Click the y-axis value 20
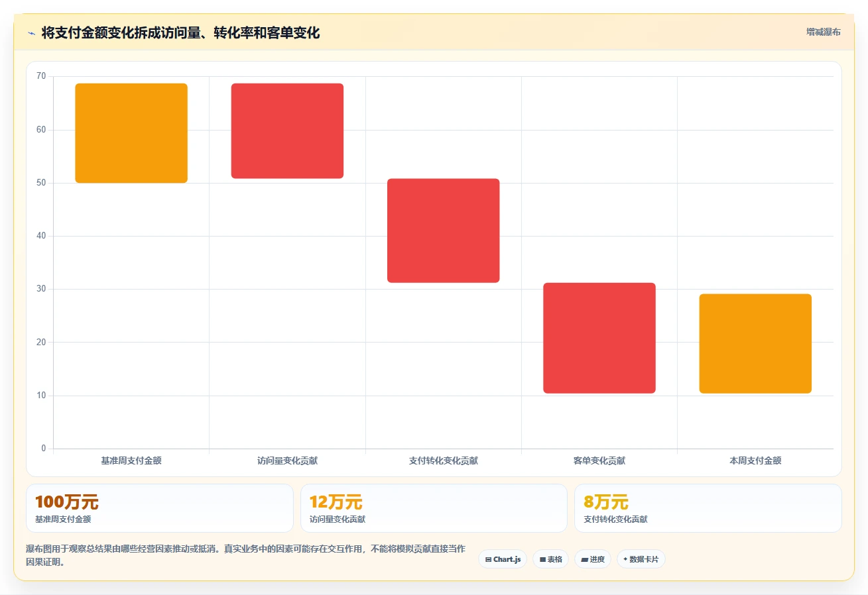 (41, 343)
